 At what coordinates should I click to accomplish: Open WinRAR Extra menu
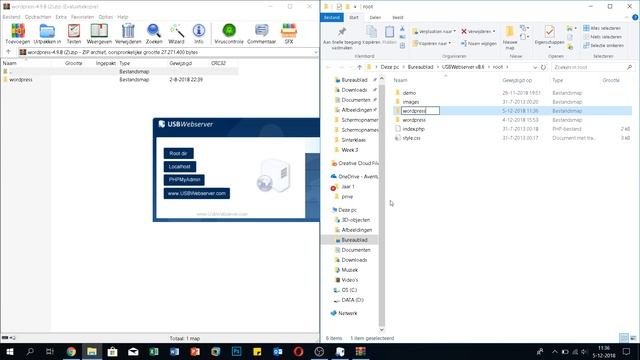coord(61,17)
